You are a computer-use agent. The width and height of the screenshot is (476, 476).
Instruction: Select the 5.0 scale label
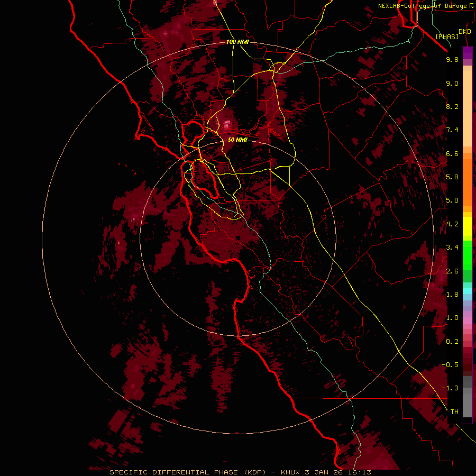(x=452, y=200)
